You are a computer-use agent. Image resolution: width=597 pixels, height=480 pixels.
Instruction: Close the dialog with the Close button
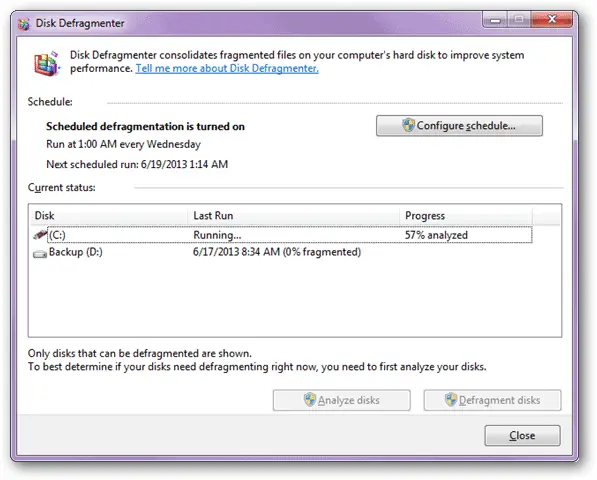coord(522,435)
